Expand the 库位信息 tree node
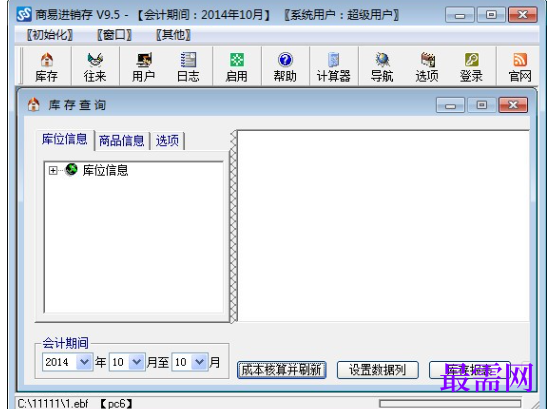The image size is (552, 409). pos(53,171)
